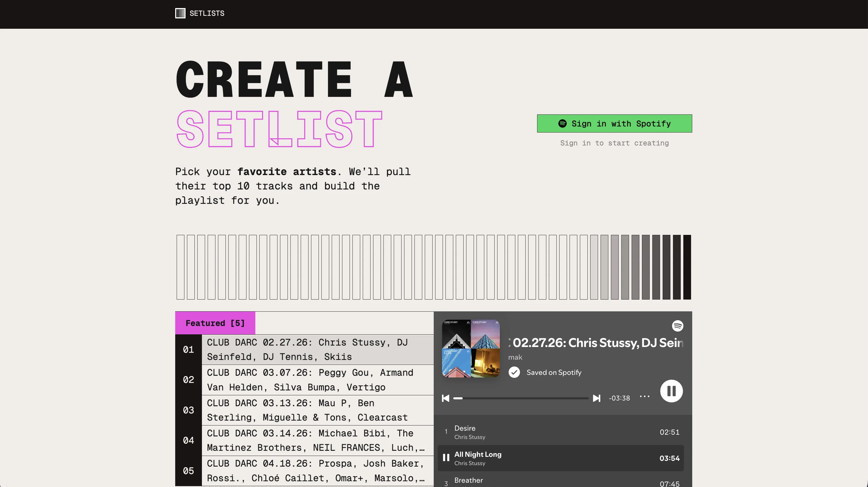Toggle the Saved on Spotify checkmark

(x=514, y=372)
